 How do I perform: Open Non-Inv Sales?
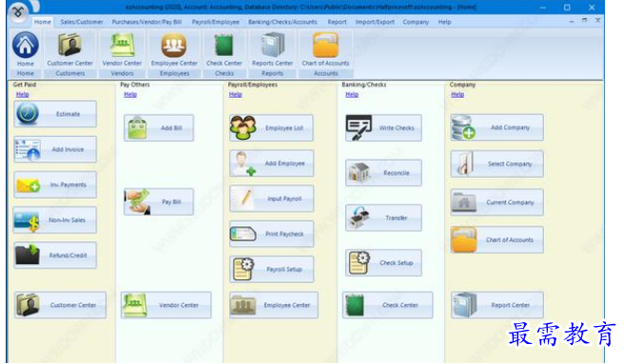[55, 220]
